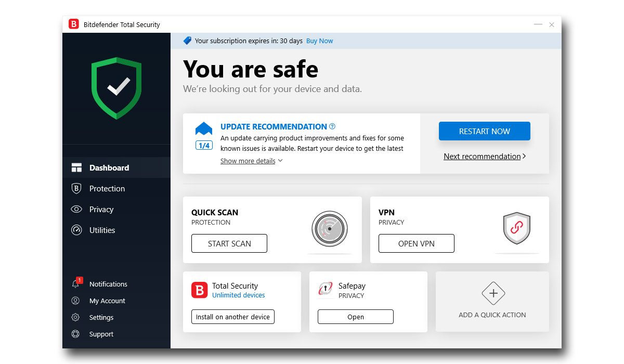The height and width of the screenshot is (364, 624).
Task: Click the Quick Scan radar icon
Action: tap(329, 229)
